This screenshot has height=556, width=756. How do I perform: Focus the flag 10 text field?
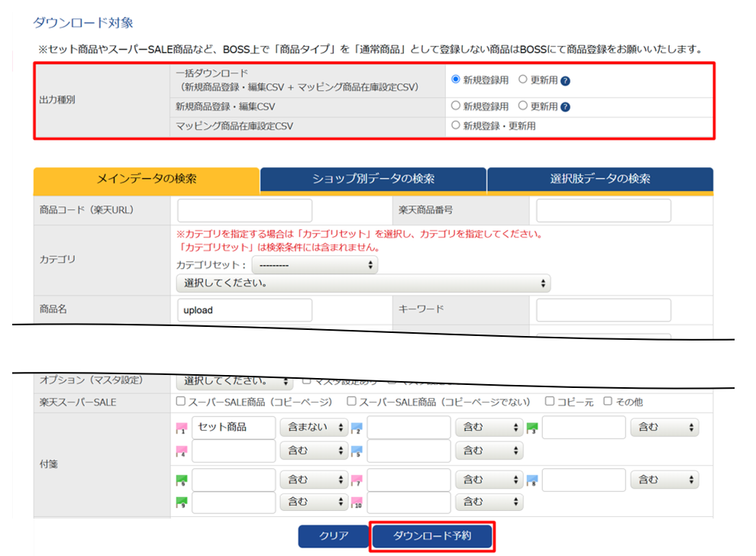click(x=409, y=503)
